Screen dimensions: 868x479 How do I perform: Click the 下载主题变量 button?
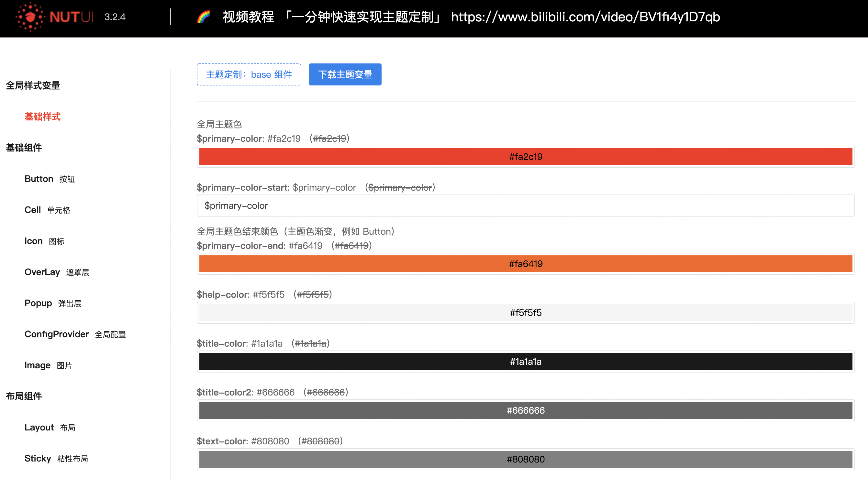click(x=345, y=74)
